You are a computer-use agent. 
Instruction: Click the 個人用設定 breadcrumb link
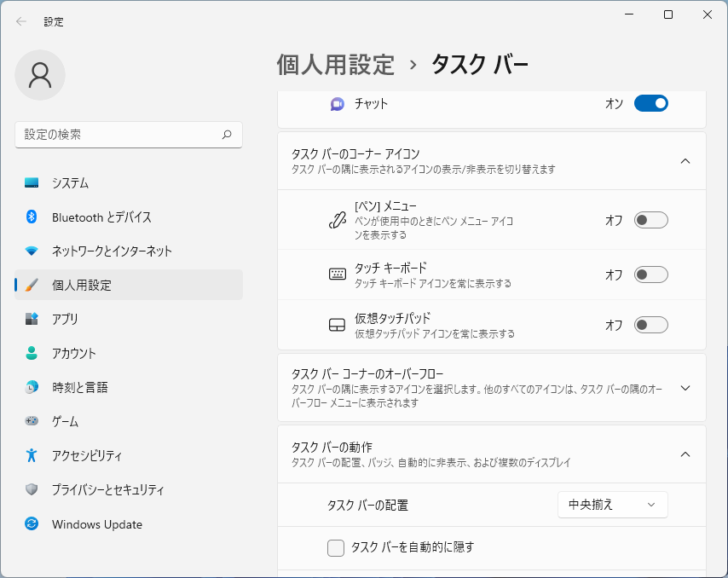(336, 64)
